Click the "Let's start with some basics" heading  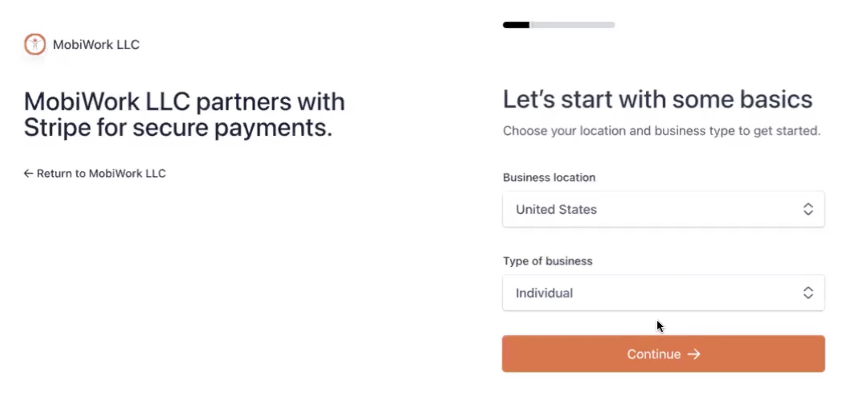(657, 100)
